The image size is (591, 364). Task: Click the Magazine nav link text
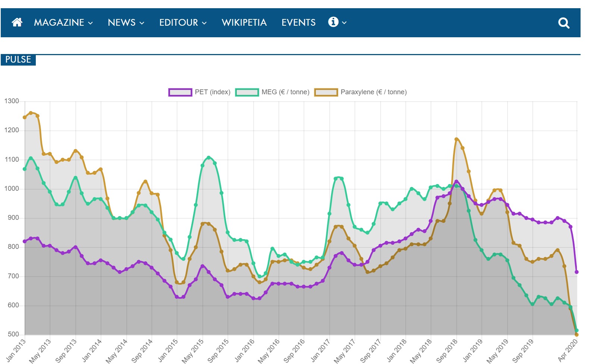(59, 23)
